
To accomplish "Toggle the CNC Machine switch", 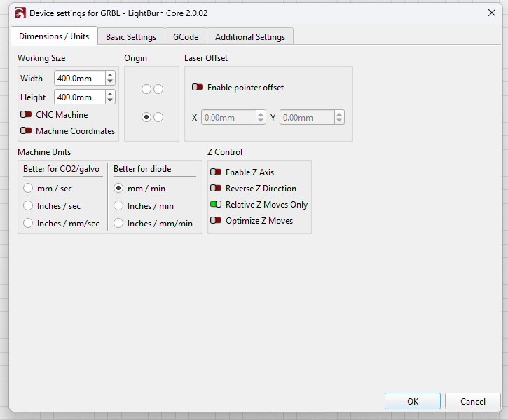I will [26, 114].
